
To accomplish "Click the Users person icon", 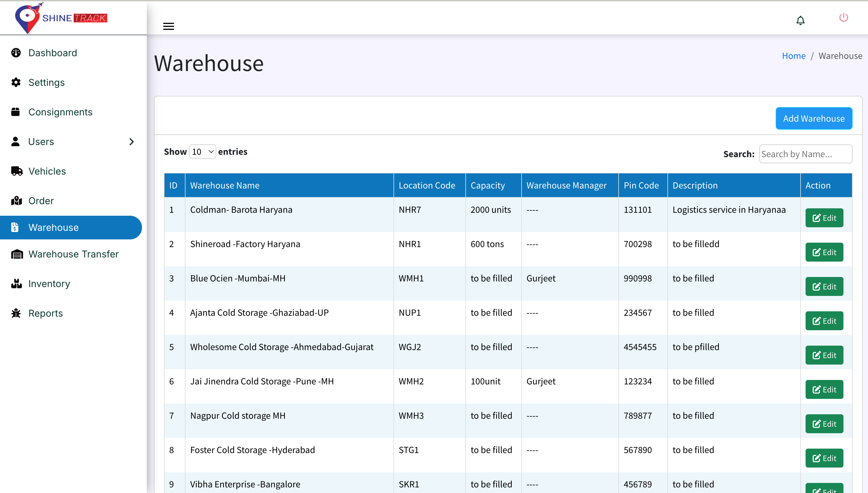I will 15,141.
